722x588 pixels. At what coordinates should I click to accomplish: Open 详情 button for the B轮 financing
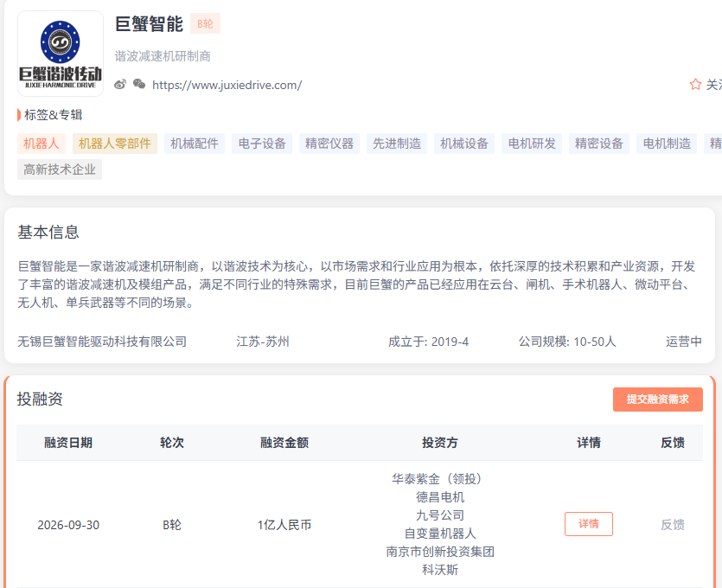589,524
